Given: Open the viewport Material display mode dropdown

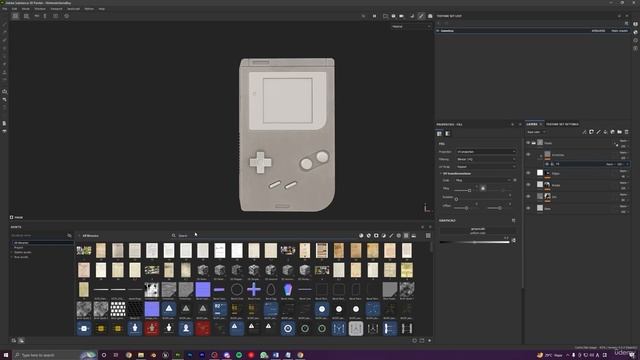Looking at the screenshot, I should (411, 27).
